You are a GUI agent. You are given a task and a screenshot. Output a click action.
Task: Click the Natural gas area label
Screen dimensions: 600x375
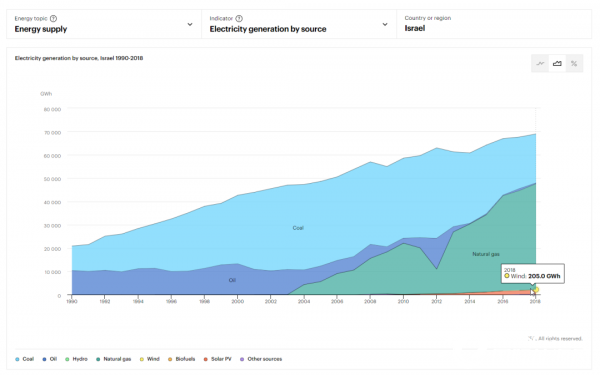tap(486, 254)
